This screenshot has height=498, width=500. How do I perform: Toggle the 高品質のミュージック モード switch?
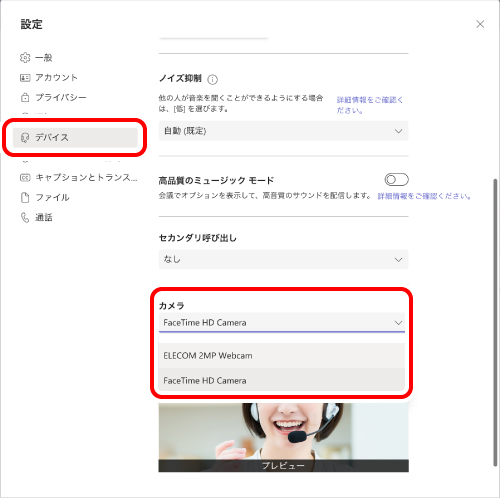396,180
